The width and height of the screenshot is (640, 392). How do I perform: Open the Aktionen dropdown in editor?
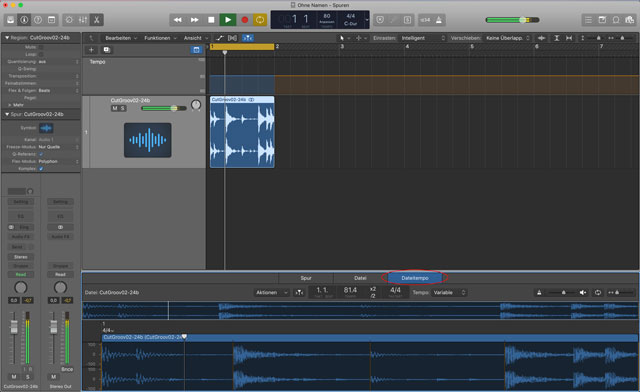[271, 292]
